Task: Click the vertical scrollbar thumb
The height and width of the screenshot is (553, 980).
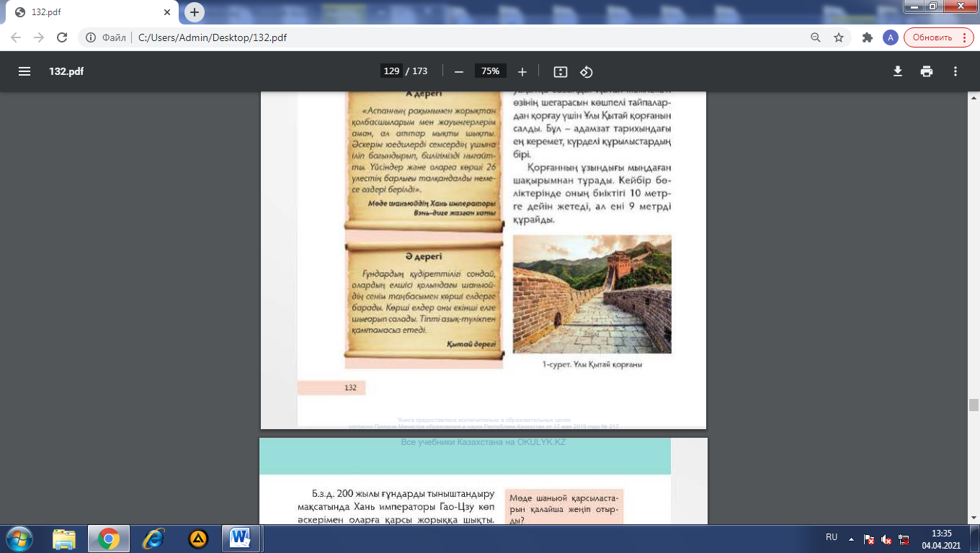Action: [974, 404]
